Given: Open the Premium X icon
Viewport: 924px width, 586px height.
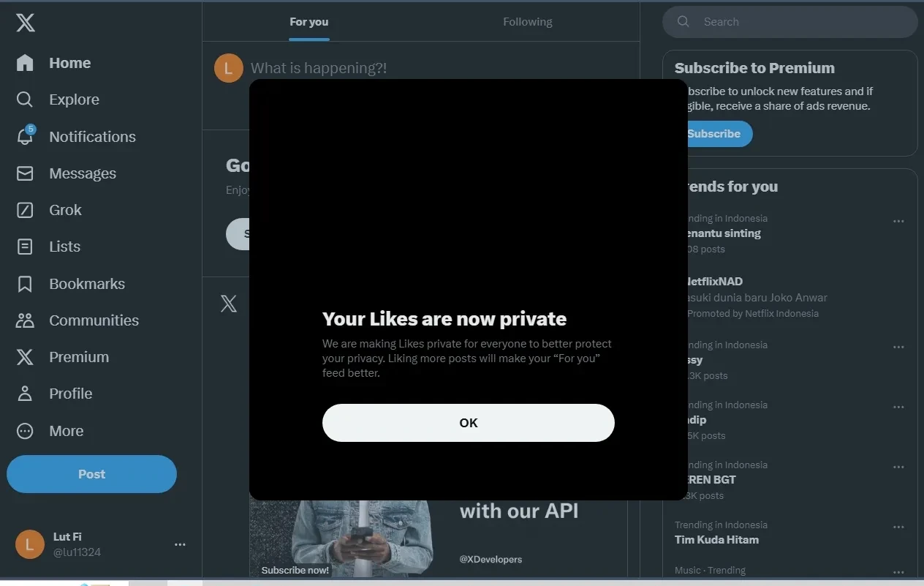Looking at the screenshot, I should tap(25, 357).
